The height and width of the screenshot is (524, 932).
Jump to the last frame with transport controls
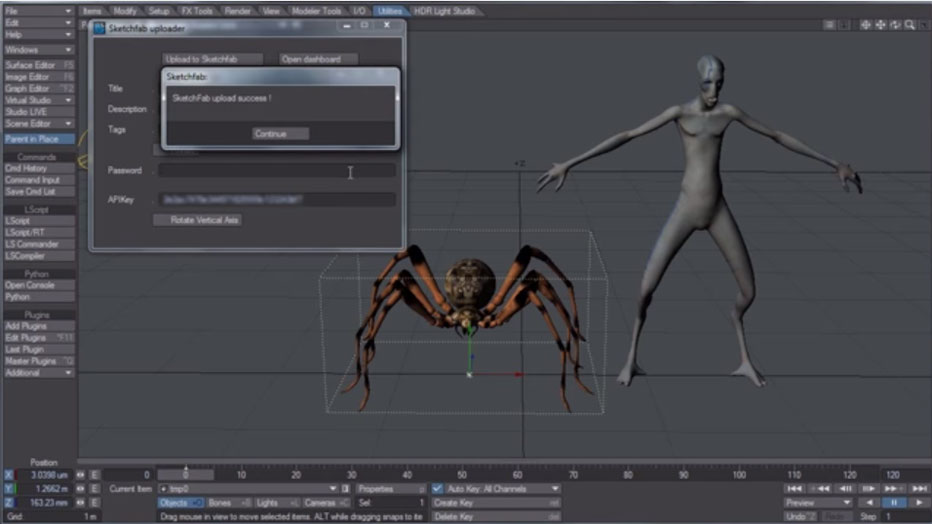click(x=919, y=488)
